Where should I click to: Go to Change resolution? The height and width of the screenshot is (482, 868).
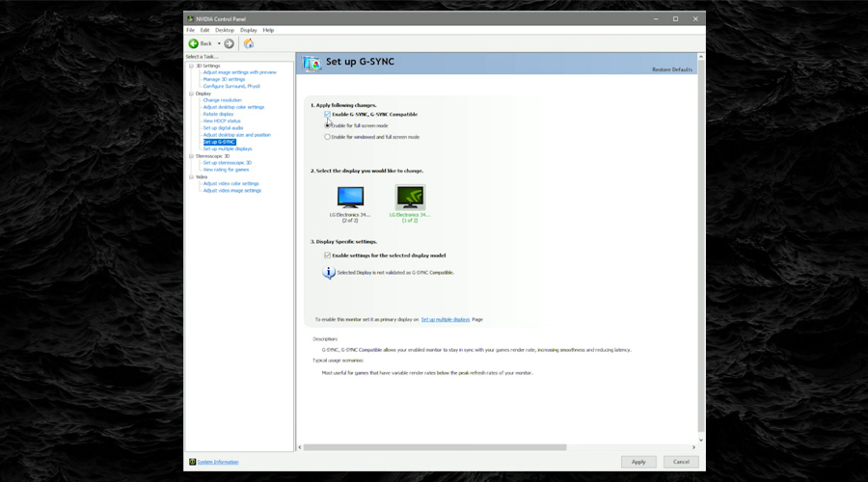point(222,100)
